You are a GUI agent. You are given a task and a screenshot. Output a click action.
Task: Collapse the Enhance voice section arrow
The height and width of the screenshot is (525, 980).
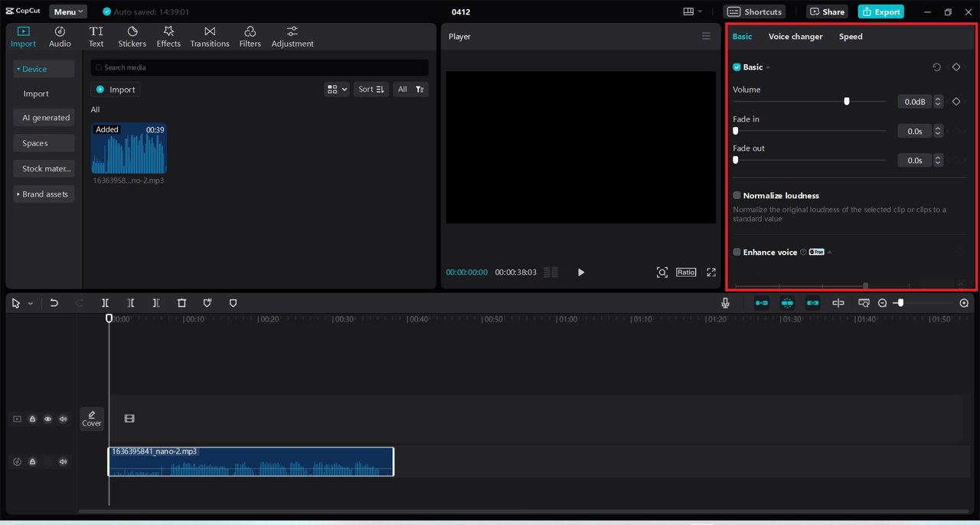pos(829,252)
